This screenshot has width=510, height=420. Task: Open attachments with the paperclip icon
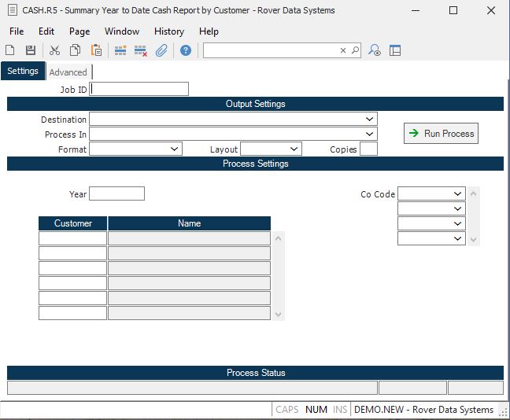[x=161, y=50]
